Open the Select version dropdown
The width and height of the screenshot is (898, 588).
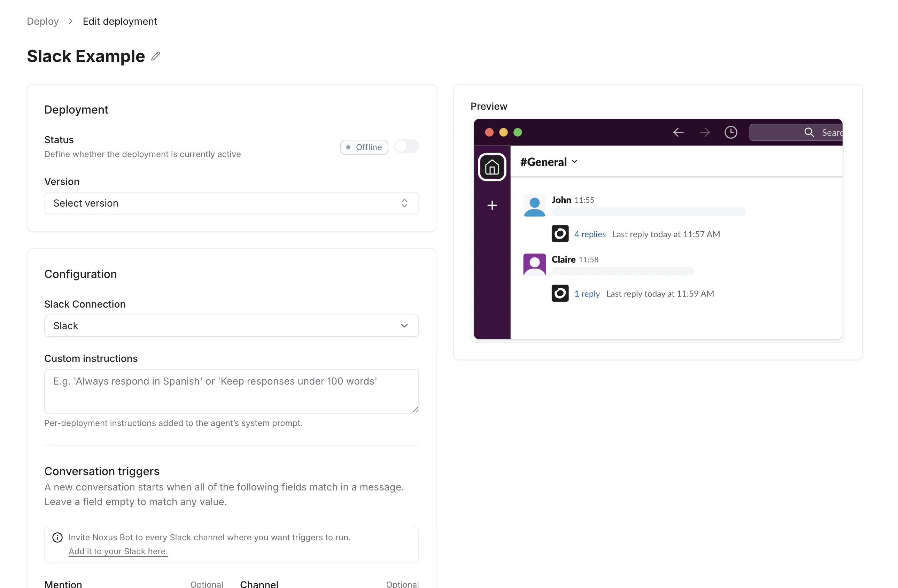click(x=231, y=203)
